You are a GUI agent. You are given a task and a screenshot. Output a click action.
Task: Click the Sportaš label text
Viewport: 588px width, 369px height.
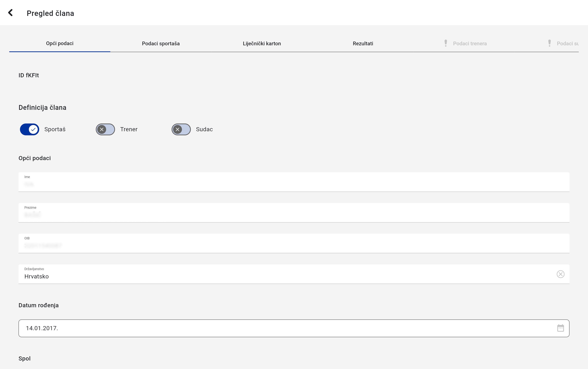coord(55,129)
